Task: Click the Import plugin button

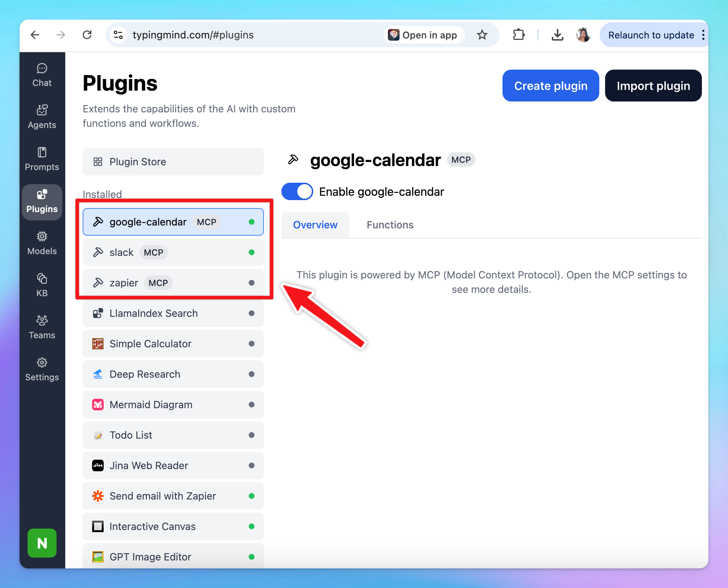Action: pos(653,86)
